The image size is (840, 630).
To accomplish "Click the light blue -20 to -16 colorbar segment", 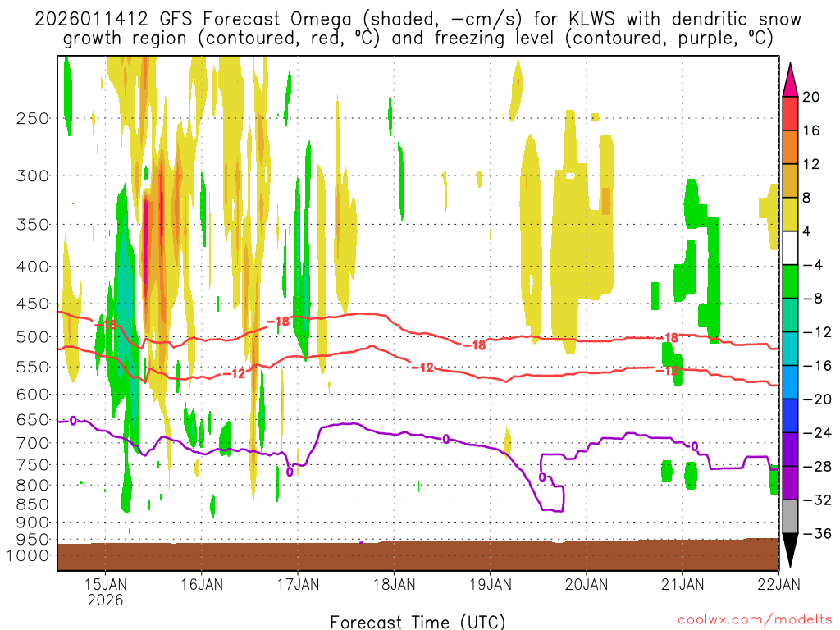I will (790, 382).
